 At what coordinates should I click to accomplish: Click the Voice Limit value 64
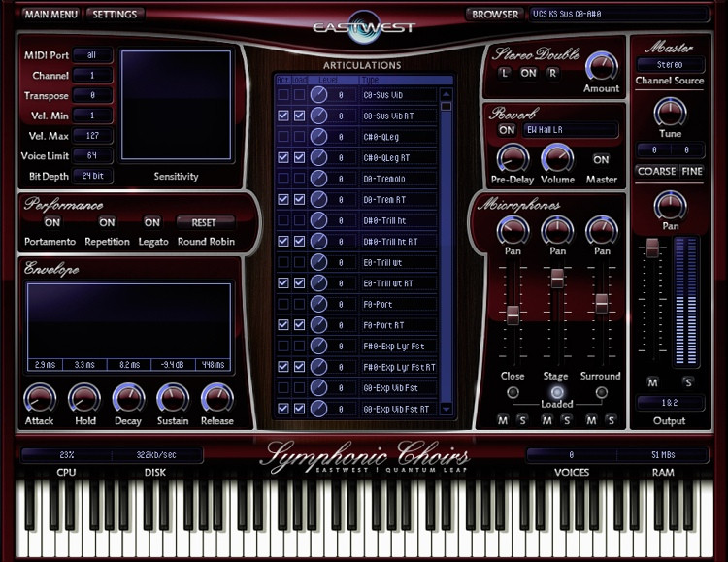[92, 155]
